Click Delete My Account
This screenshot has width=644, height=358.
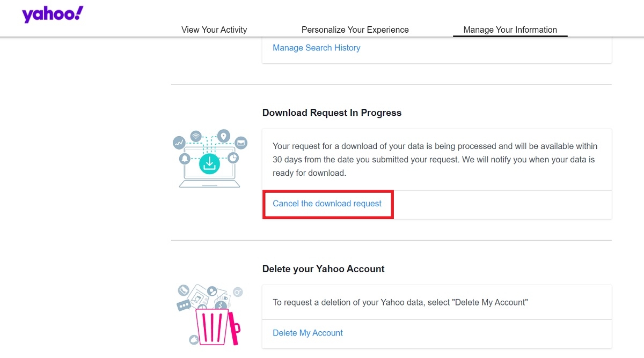click(308, 333)
